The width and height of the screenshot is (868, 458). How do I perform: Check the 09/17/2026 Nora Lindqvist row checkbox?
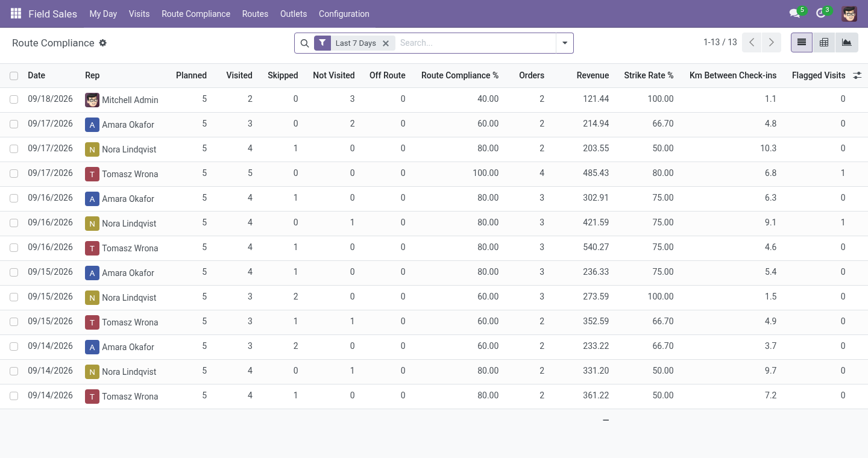(14, 149)
